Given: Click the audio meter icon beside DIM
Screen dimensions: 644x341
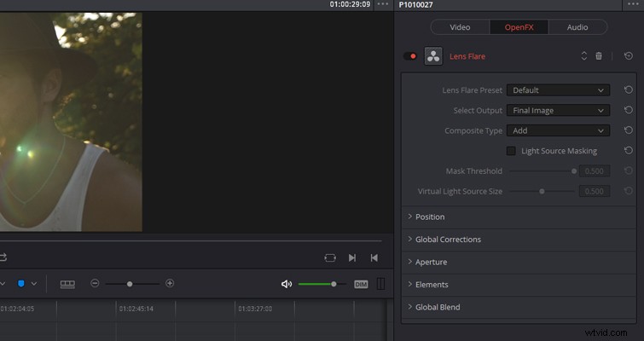Looking at the screenshot, I should click(380, 284).
